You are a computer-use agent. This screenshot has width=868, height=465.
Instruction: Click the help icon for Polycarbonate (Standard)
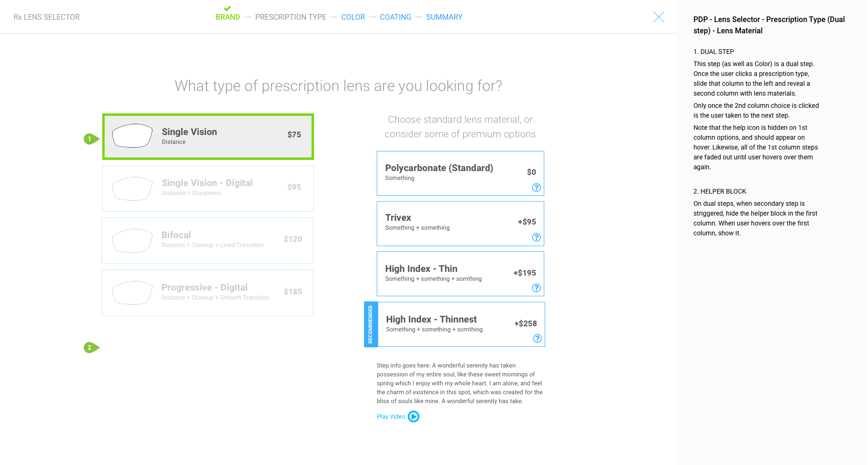pyautogui.click(x=536, y=187)
